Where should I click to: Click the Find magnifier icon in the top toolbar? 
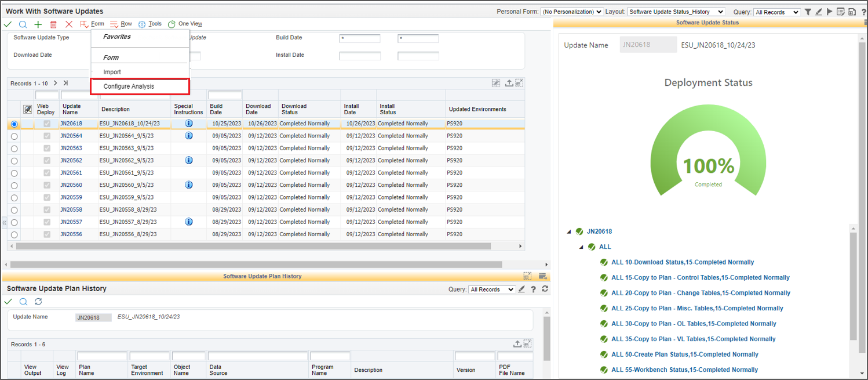[23, 24]
